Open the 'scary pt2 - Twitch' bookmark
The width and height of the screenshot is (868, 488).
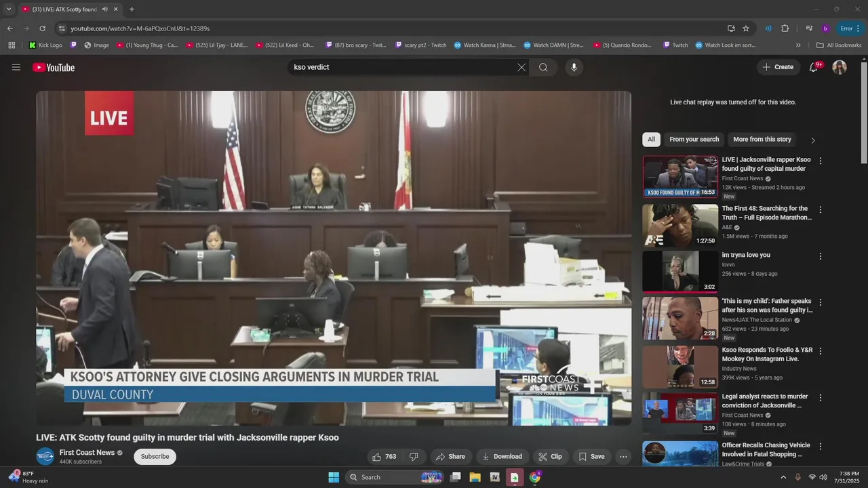(x=420, y=45)
